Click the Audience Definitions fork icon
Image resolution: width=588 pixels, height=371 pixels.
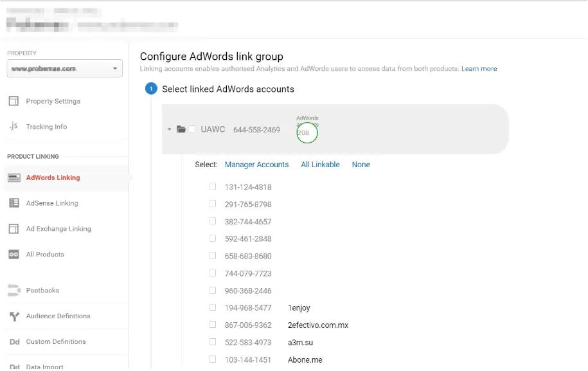pos(14,316)
